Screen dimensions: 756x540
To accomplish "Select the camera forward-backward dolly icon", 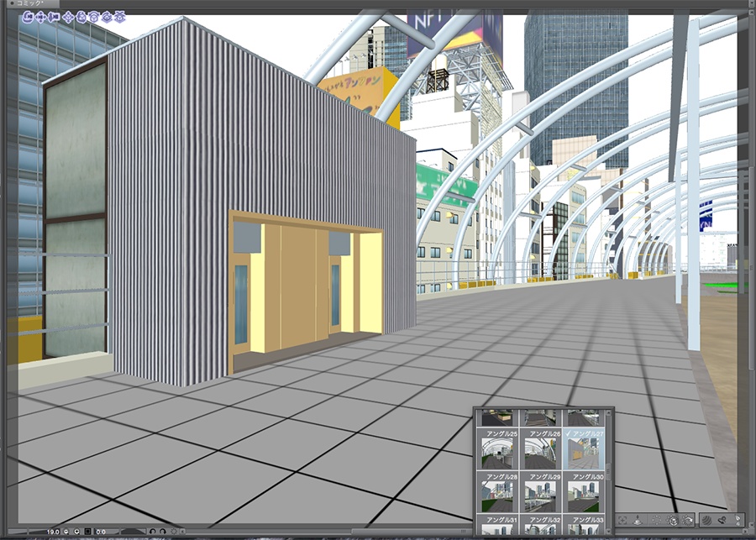I will (54, 17).
